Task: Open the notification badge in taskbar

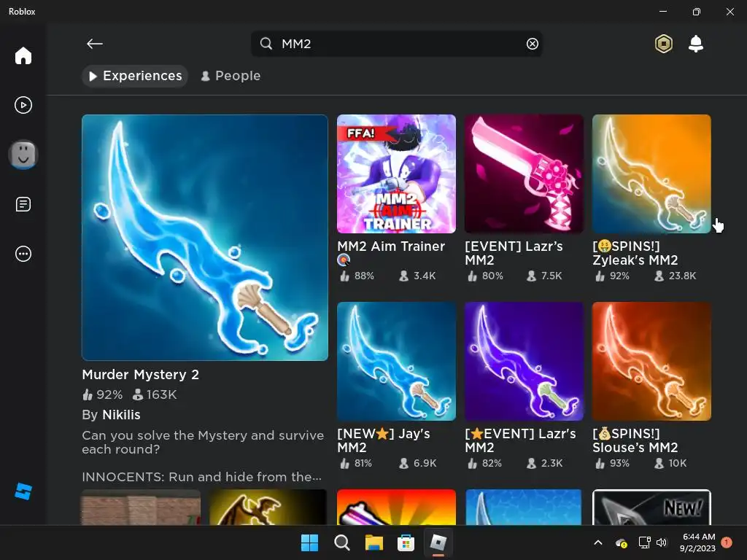Action: coord(727,542)
